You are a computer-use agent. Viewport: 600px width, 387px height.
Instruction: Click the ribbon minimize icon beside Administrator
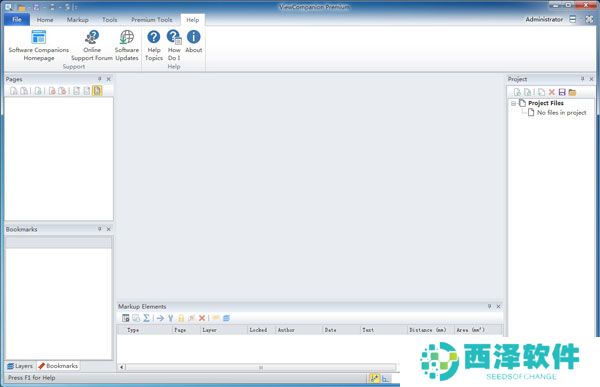pyautogui.click(x=572, y=19)
